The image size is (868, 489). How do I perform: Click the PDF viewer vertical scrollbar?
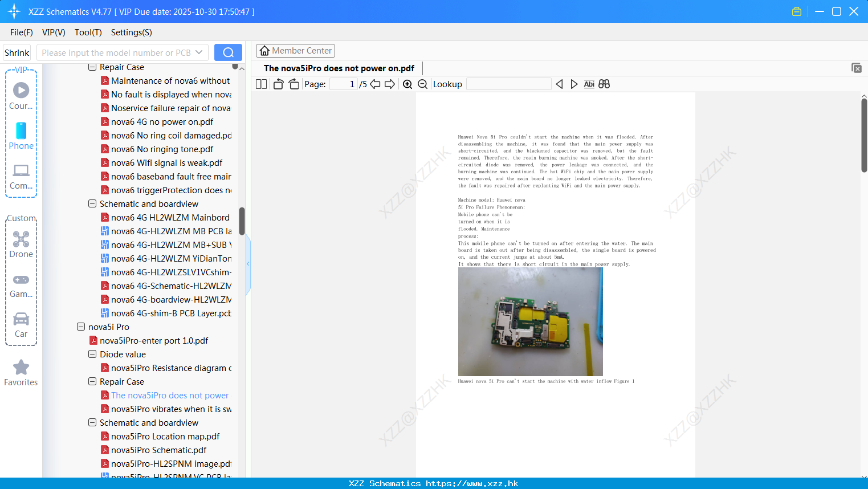click(x=864, y=136)
